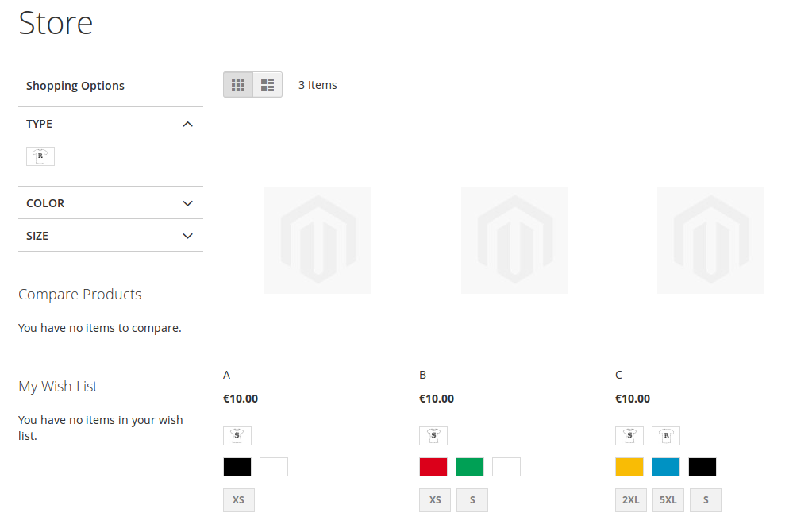
Task: Choose S type swatch on product C
Action: pos(629,436)
